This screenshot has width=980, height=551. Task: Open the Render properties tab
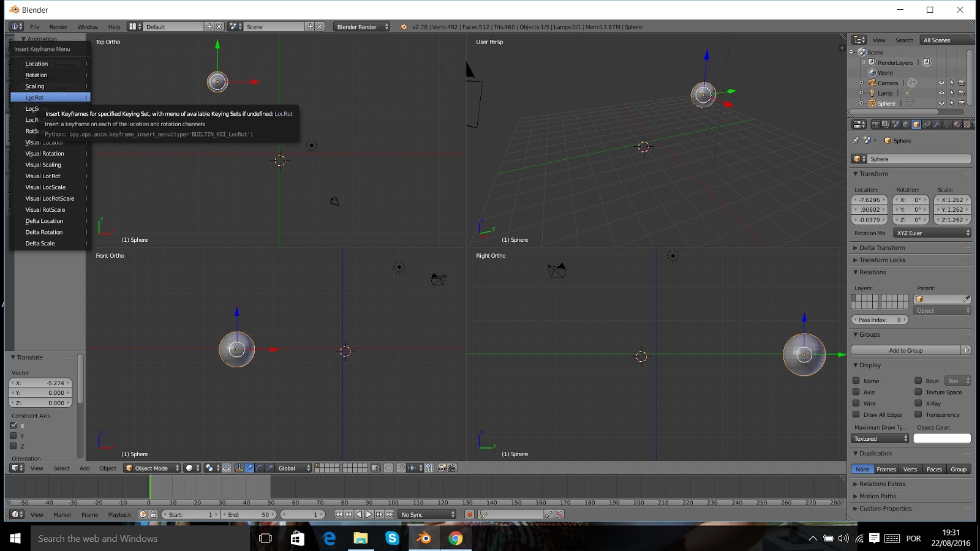point(876,124)
